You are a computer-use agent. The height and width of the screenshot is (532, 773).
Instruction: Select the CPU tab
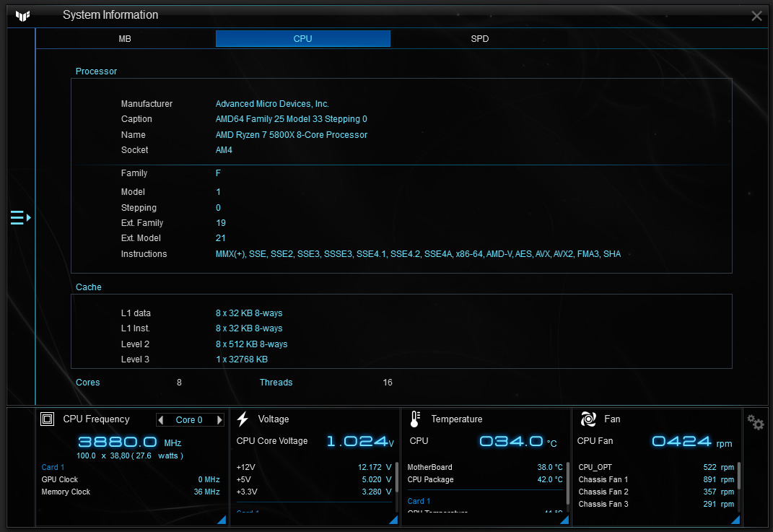tap(302, 38)
